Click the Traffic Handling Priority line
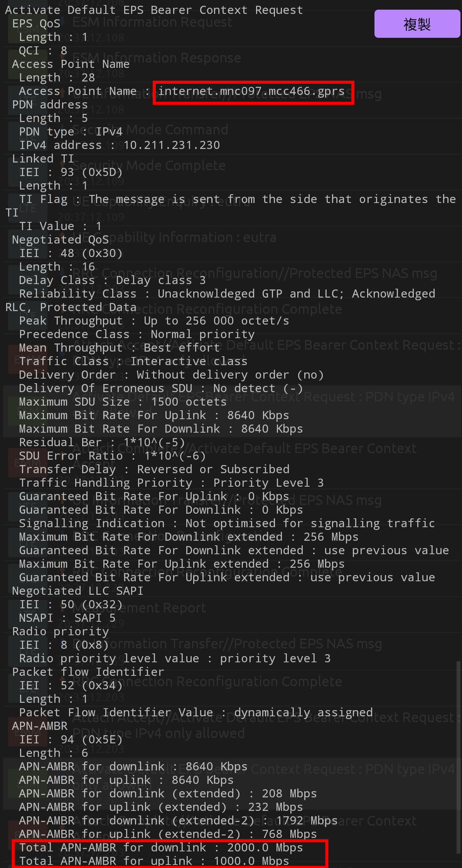Viewport: 462px width, 868px height. (x=171, y=483)
